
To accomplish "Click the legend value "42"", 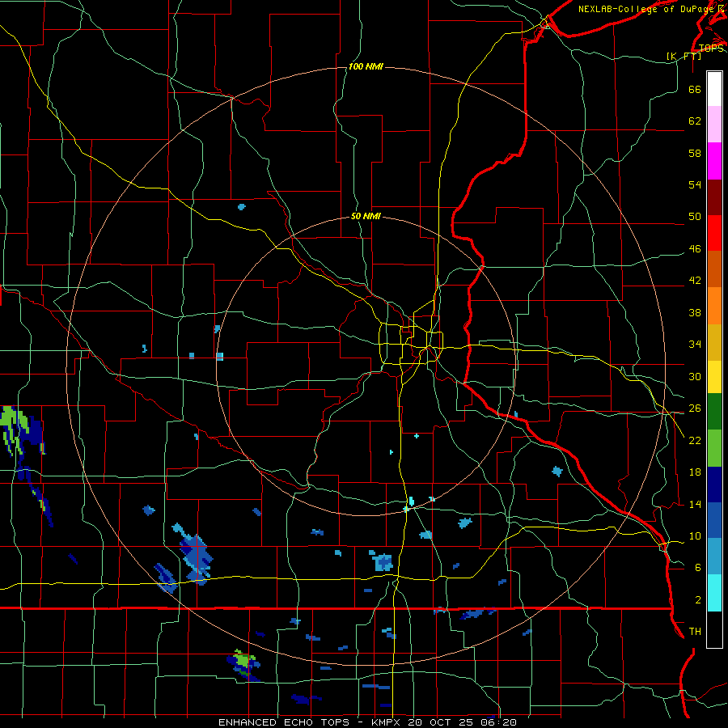I will click(x=695, y=281).
